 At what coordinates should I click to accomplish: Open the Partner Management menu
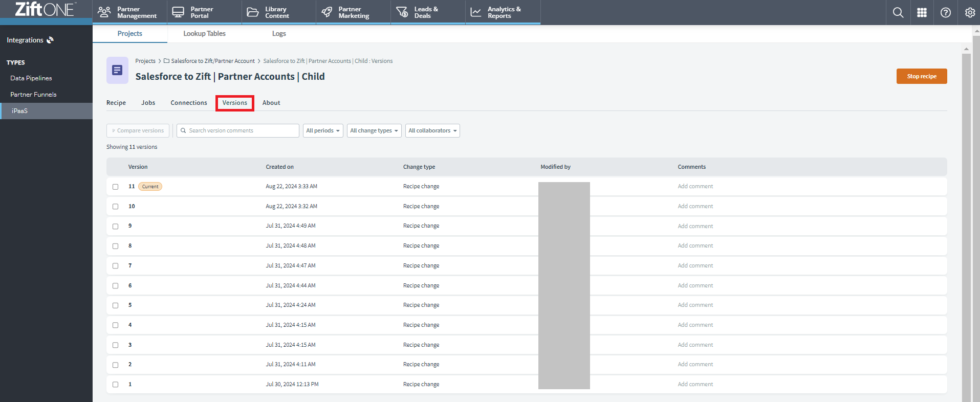pos(129,12)
